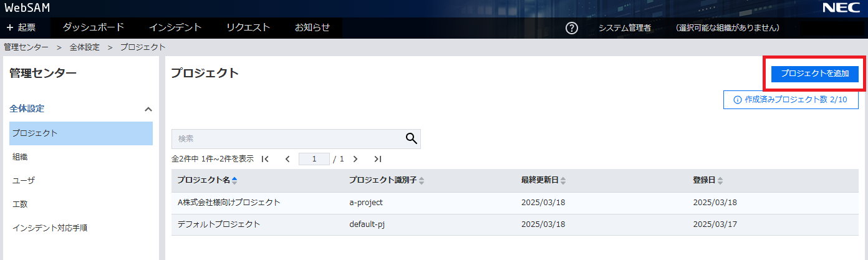This screenshot has width=868, height=260.
Task: Click 管理センター breadcrumb link
Action: tap(26, 47)
